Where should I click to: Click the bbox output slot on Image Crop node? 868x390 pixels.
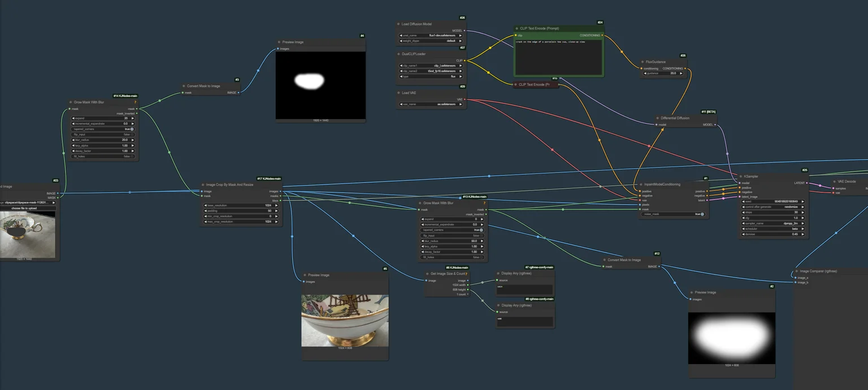[281, 200]
